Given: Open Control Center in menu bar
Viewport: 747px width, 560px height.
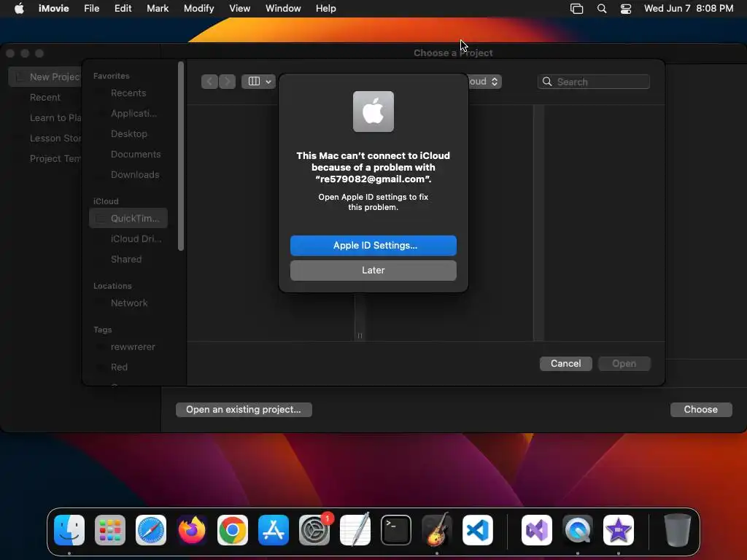Looking at the screenshot, I should 625,9.
